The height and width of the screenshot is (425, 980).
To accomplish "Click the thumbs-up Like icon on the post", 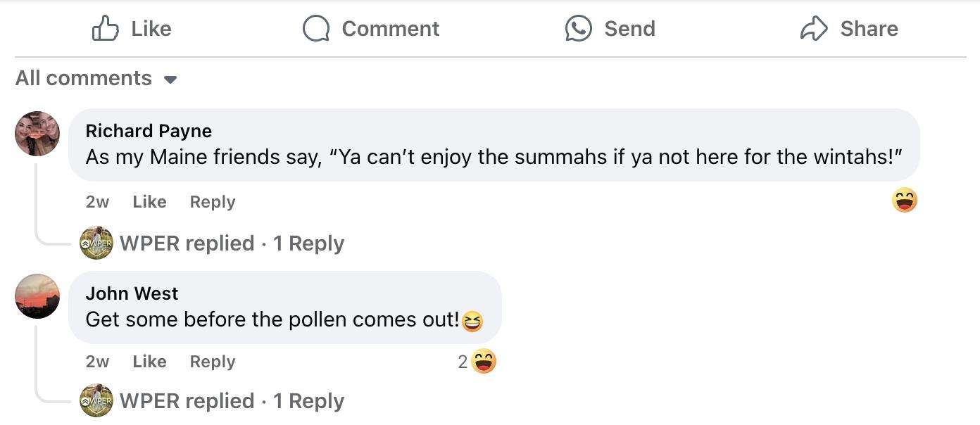I will pyautogui.click(x=106, y=29).
